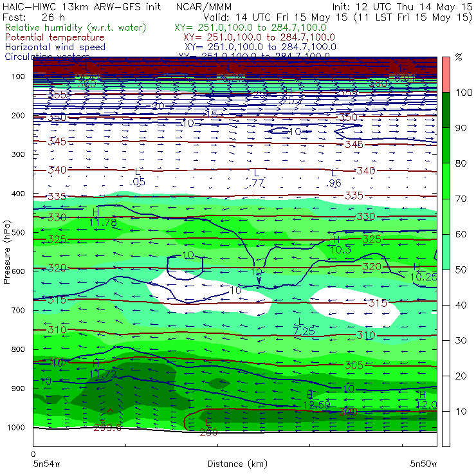Click the white 40–50% colorbar segment
The image size is (476, 476).
pos(446,287)
